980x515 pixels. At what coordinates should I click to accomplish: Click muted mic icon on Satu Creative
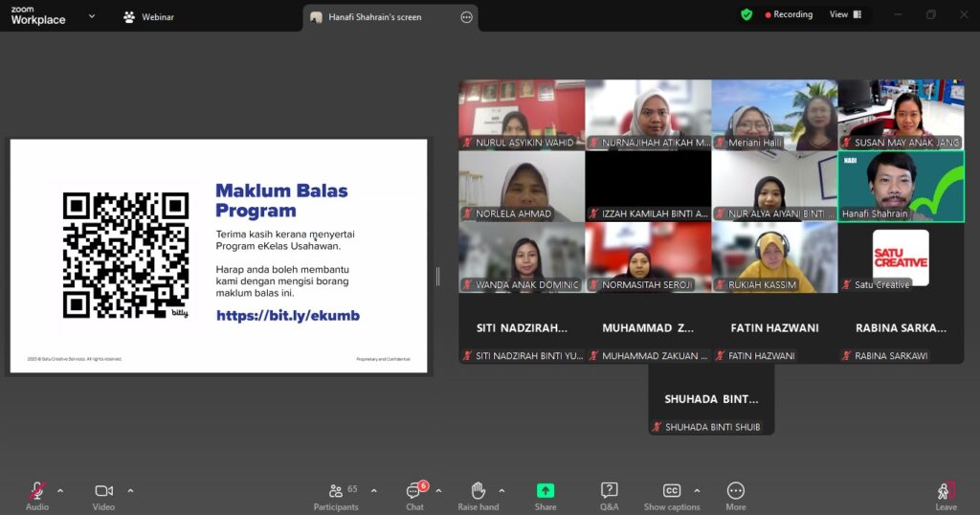846,284
